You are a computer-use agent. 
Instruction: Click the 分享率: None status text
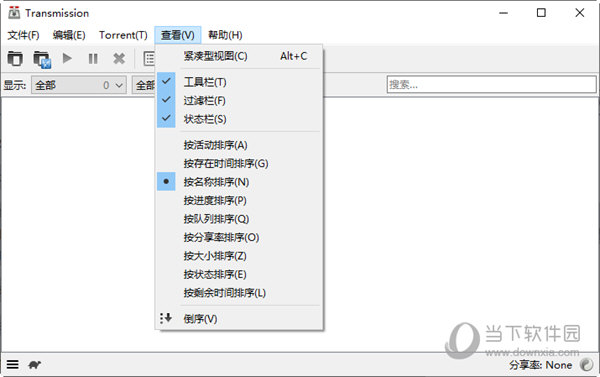click(x=540, y=365)
